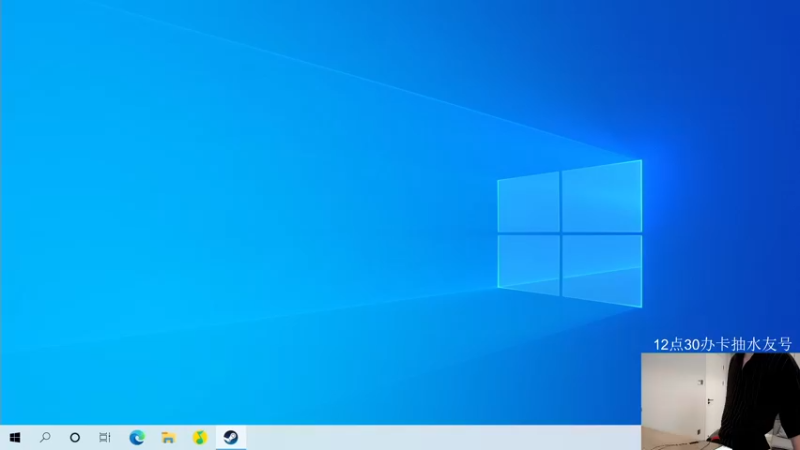Open the Windows Start menu

pyautogui.click(x=15, y=438)
